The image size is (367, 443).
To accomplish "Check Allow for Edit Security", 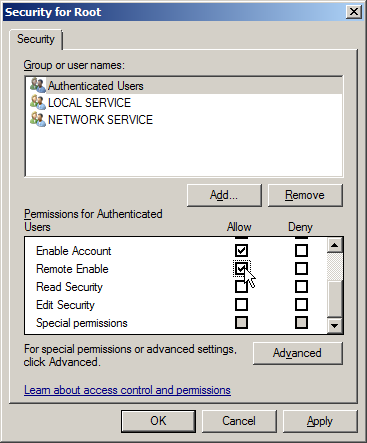I will 241,304.
